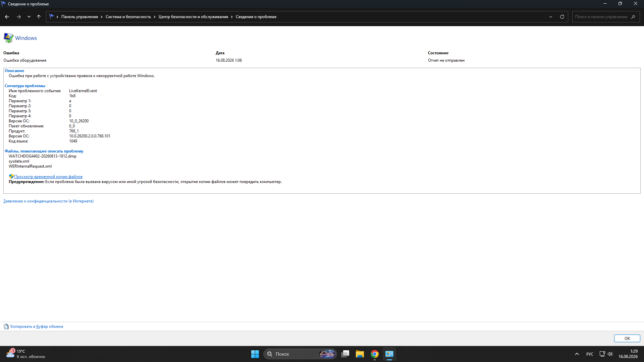Select the 1049 language code value
This screenshot has width=644, height=362.
coord(73,141)
